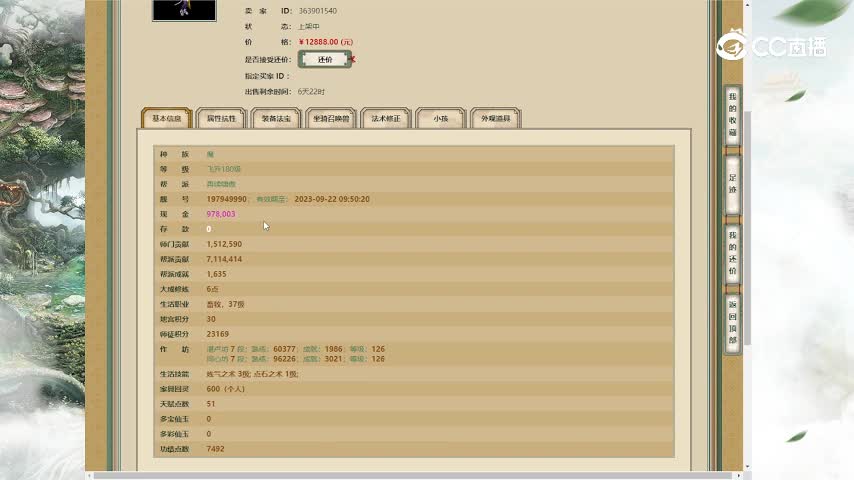Click the 飞升180级 level value
854x480 pixels.
224,169
